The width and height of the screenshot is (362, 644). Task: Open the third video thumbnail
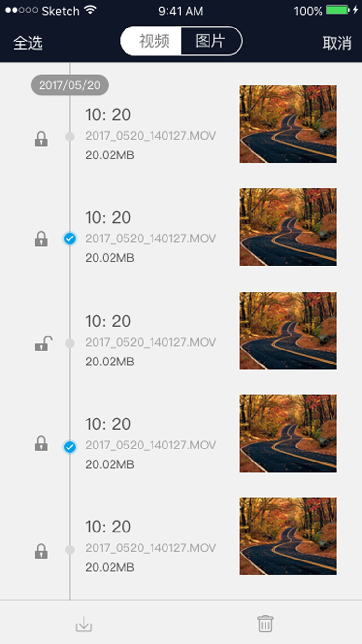tap(288, 331)
